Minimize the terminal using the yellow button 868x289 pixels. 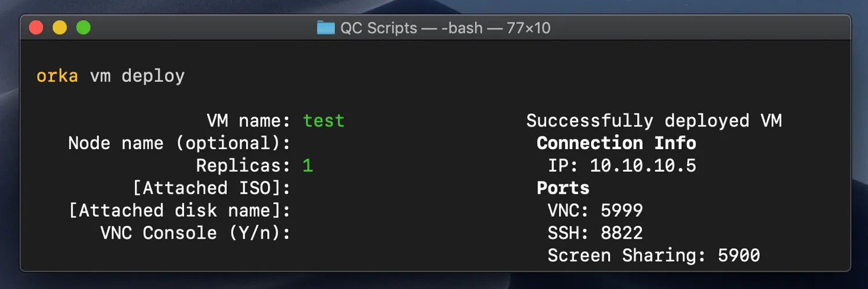pyautogui.click(x=60, y=27)
